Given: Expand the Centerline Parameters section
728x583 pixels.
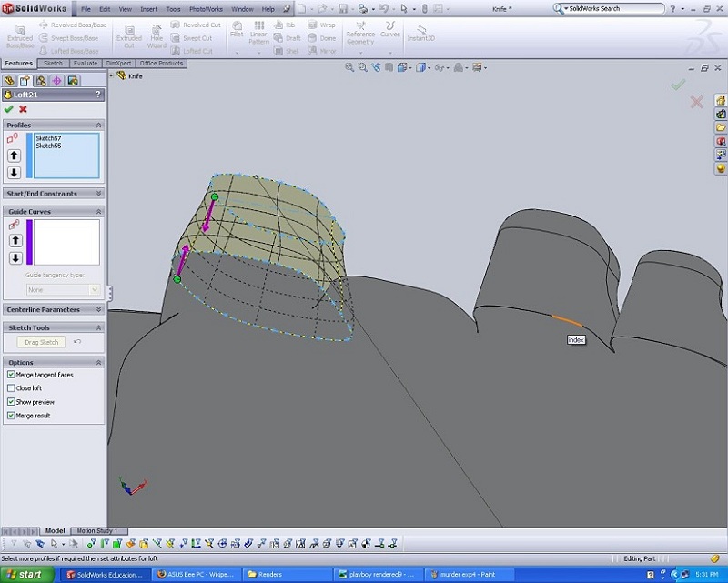Looking at the screenshot, I should [x=98, y=309].
